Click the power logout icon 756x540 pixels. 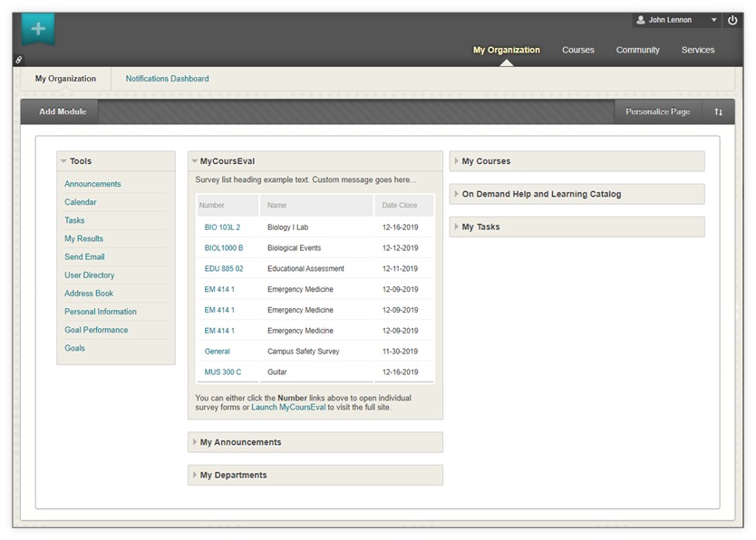(x=732, y=20)
